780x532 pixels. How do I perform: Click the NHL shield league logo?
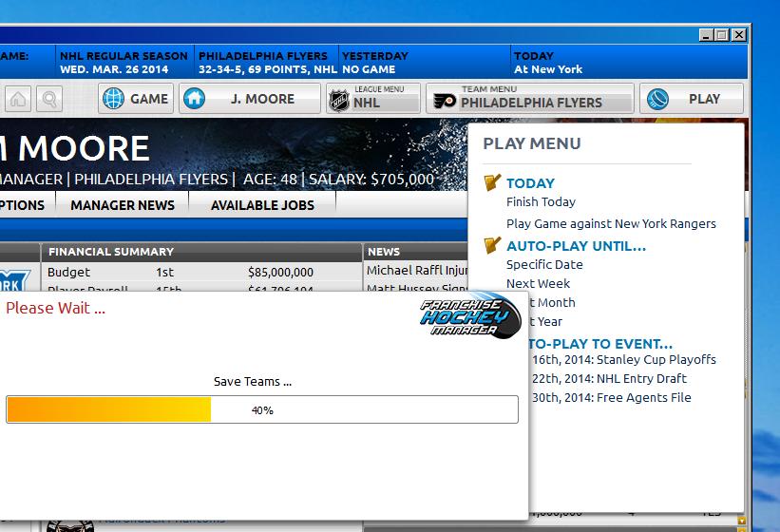click(339, 100)
